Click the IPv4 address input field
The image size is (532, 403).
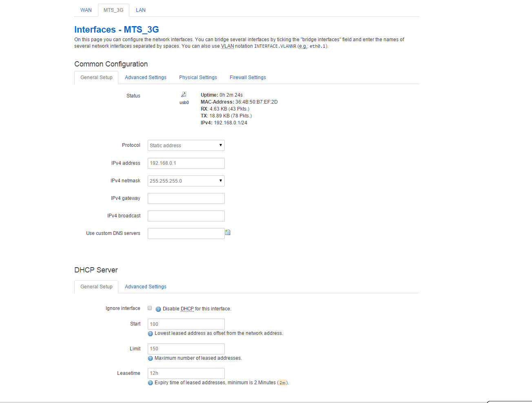coord(186,163)
